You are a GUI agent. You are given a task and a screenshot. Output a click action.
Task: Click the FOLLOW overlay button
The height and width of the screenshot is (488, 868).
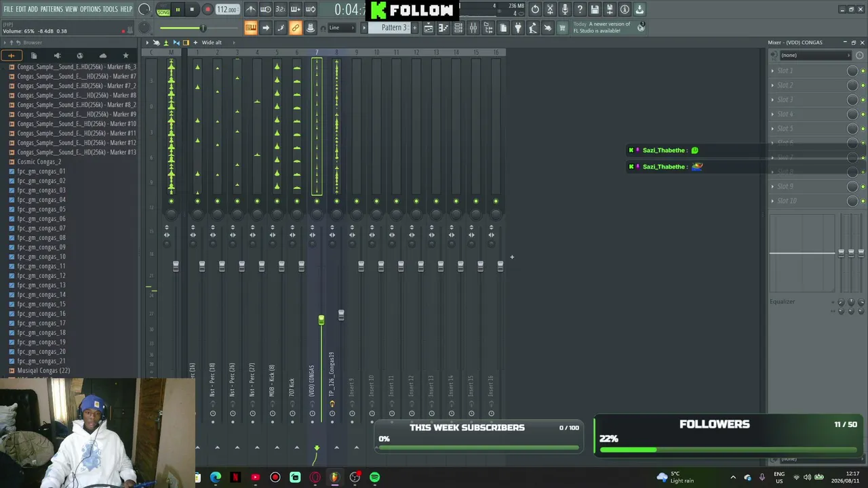[413, 10]
